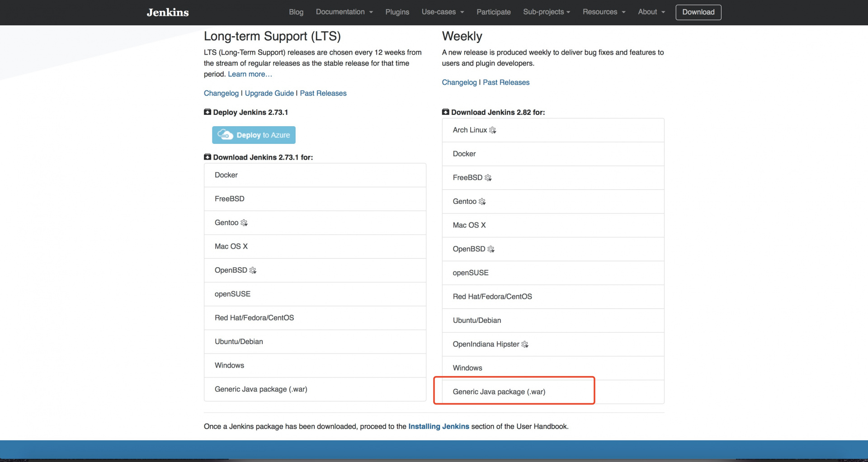Viewport: 868px width, 462px height.
Task: Open the Installing Jenkins handbook link
Action: pyautogui.click(x=439, y=426)
